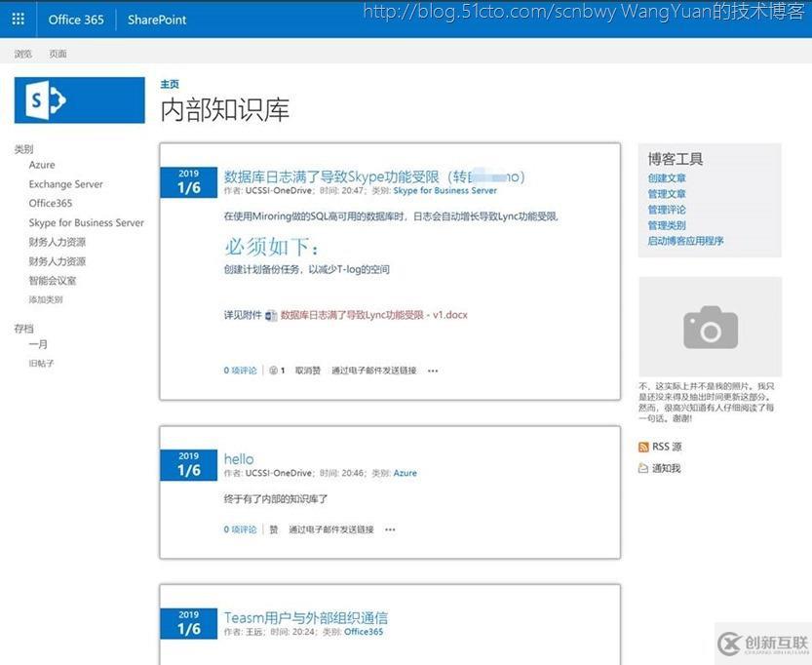Screen dimensions: 812x665
Task: Click the RSS 源 link text
Action: (667, 447)
